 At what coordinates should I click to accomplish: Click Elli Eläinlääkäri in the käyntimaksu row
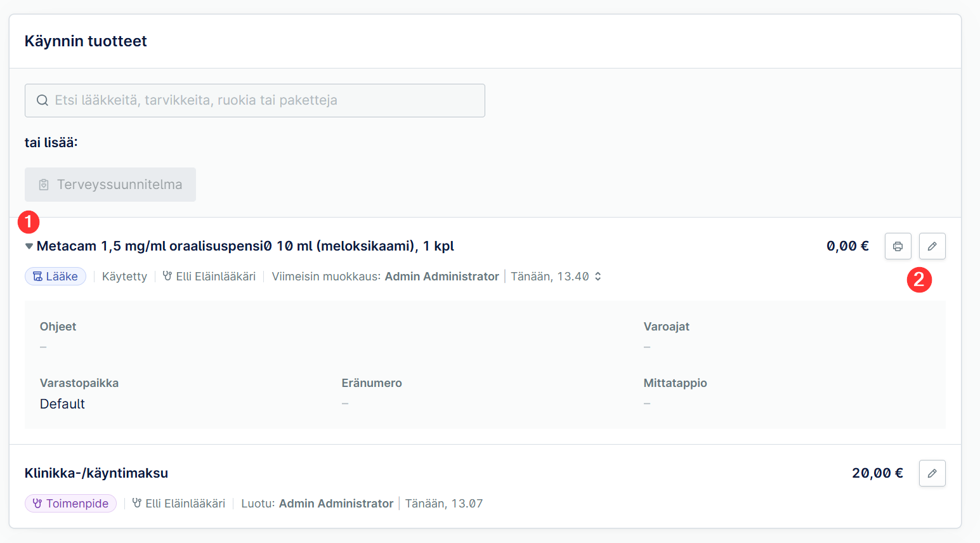coord(185,504)
